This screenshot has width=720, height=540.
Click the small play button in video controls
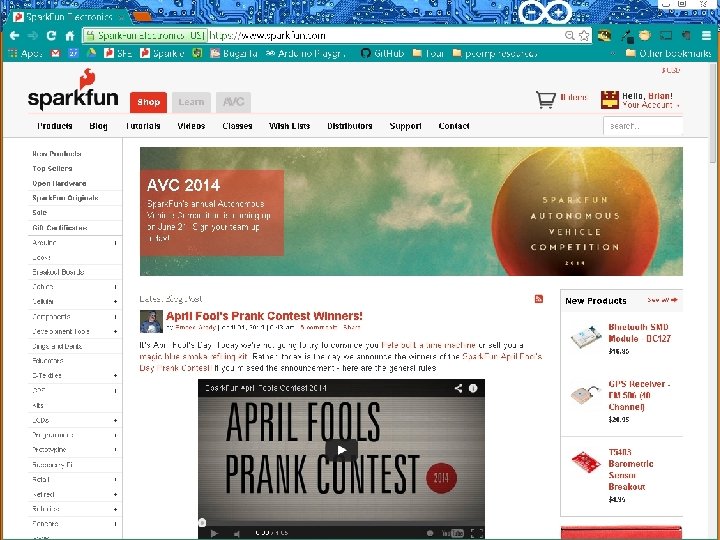[x=214, y=533]
